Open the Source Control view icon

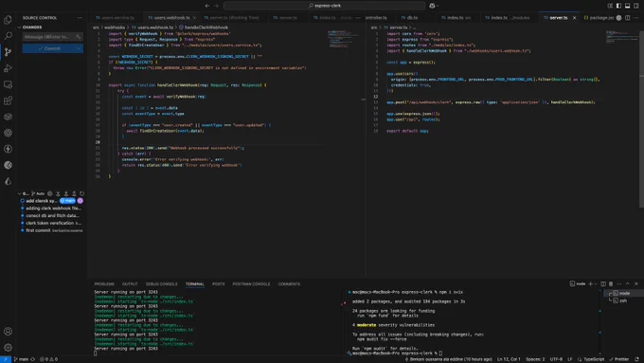[x=8, y=52]
